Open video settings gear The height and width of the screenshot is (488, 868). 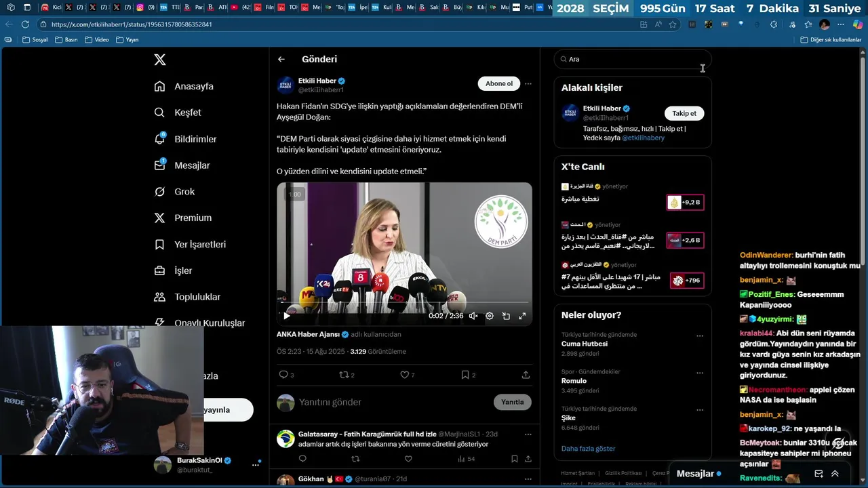(x=490, y=316)
